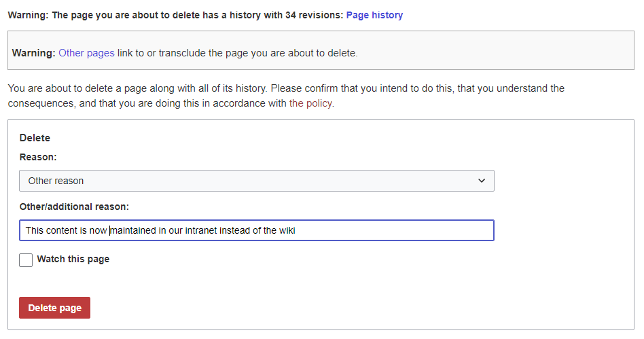Click the Watch this page label text

pos(73,259)
